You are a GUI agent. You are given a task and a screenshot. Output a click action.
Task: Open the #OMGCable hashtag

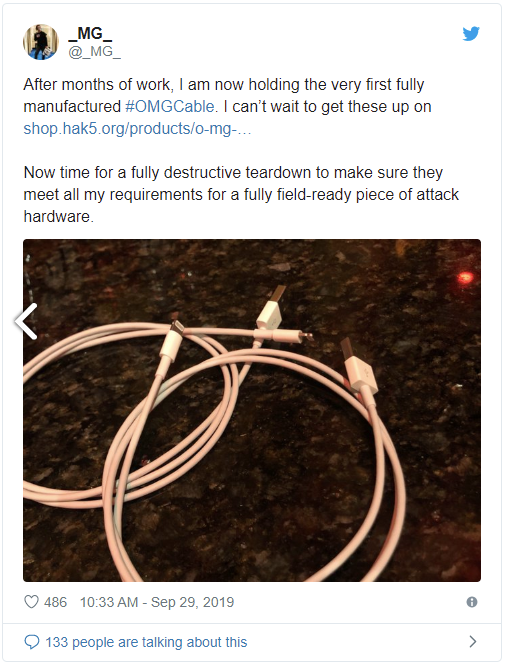tap(169, 106)
